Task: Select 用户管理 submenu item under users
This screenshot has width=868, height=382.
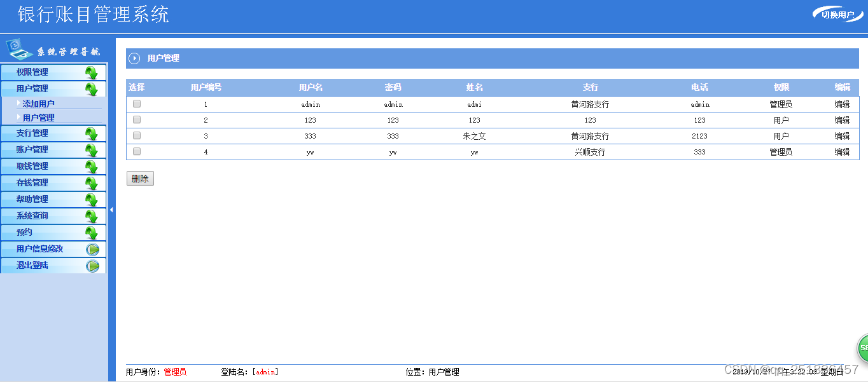Action: point(39,118)
